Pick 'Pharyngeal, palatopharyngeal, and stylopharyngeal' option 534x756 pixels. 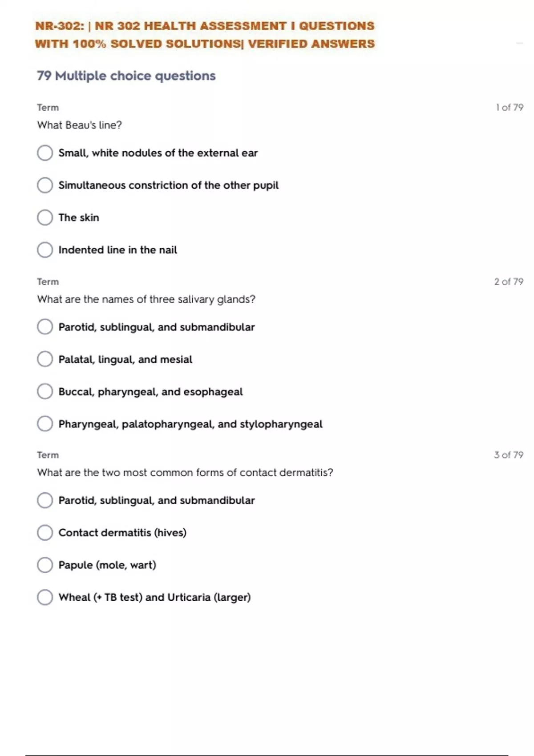click(x=45, y=424)
